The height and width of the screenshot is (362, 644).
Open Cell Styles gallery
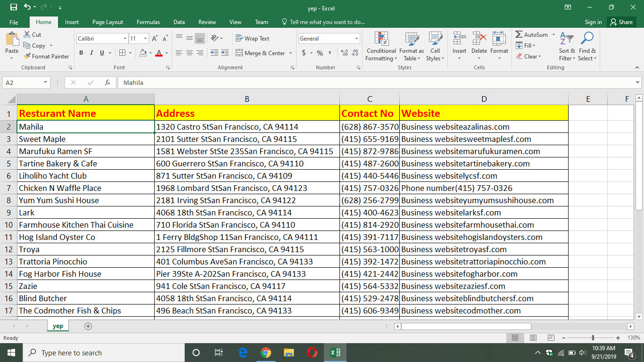435,46
